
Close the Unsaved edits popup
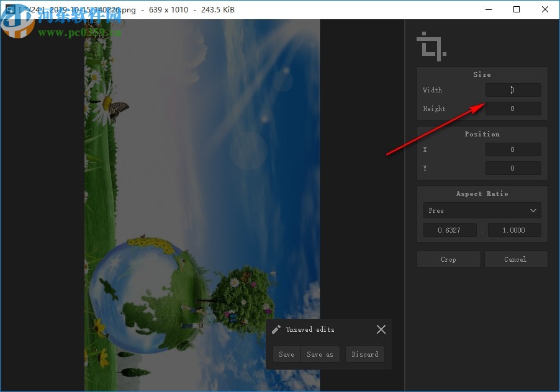point(381,329)
